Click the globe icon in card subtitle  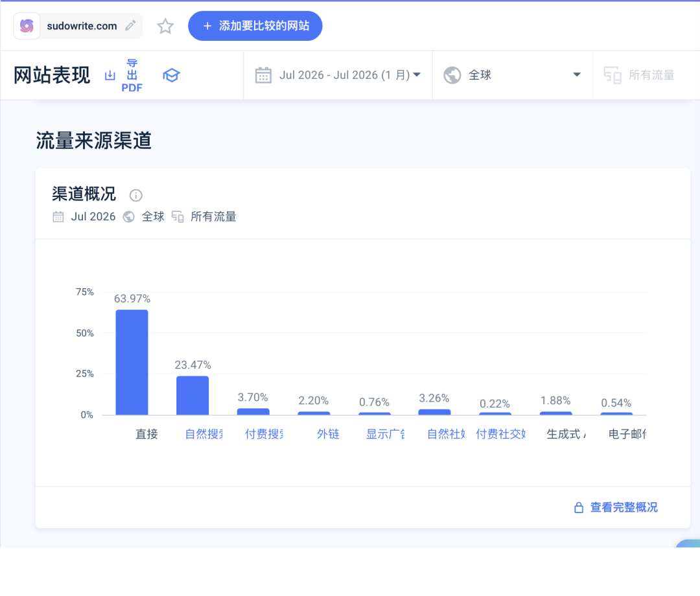pos(128,217)
